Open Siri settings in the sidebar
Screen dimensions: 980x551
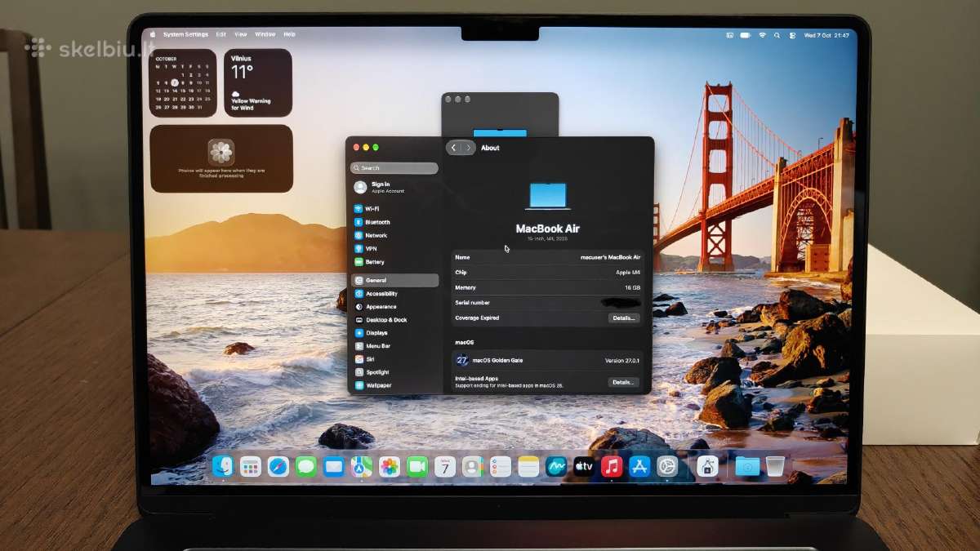pyautogui.click(x=394, y=359)
